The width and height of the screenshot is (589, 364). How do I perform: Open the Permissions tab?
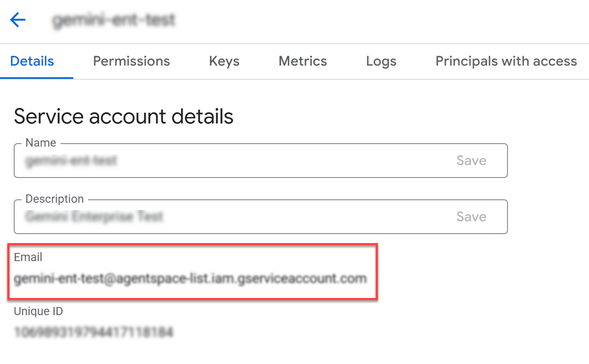[x=131, y=61]
